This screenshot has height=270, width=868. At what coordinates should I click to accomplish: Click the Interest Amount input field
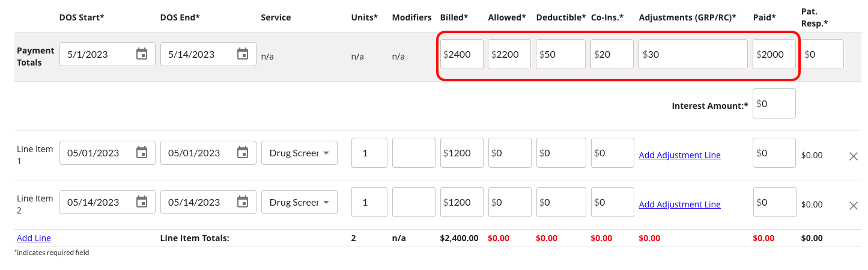[x=774, y=103]
